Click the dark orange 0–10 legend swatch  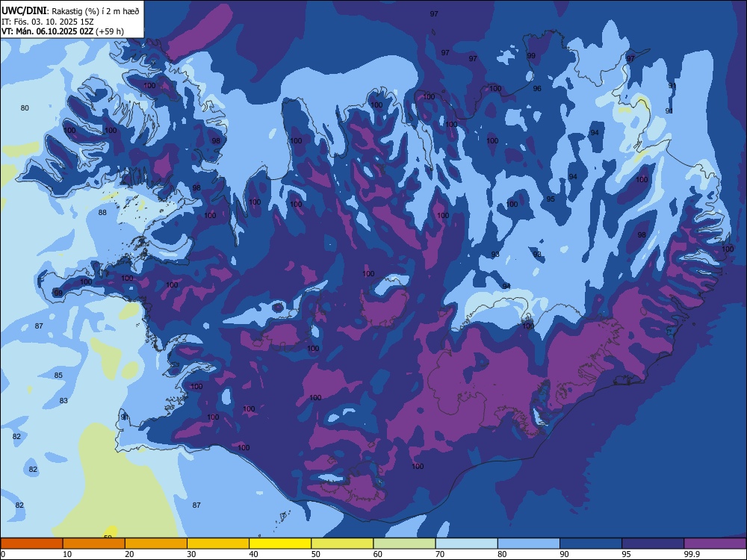31,544
